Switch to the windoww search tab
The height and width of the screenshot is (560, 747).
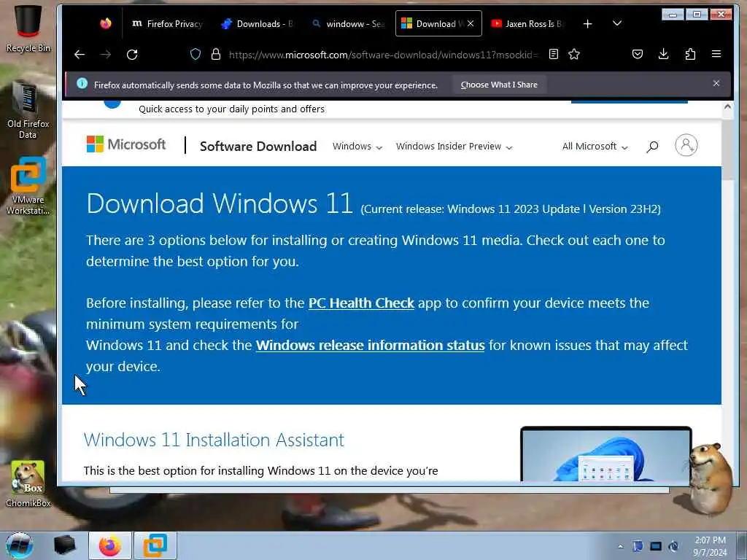[x=348, y=24]
